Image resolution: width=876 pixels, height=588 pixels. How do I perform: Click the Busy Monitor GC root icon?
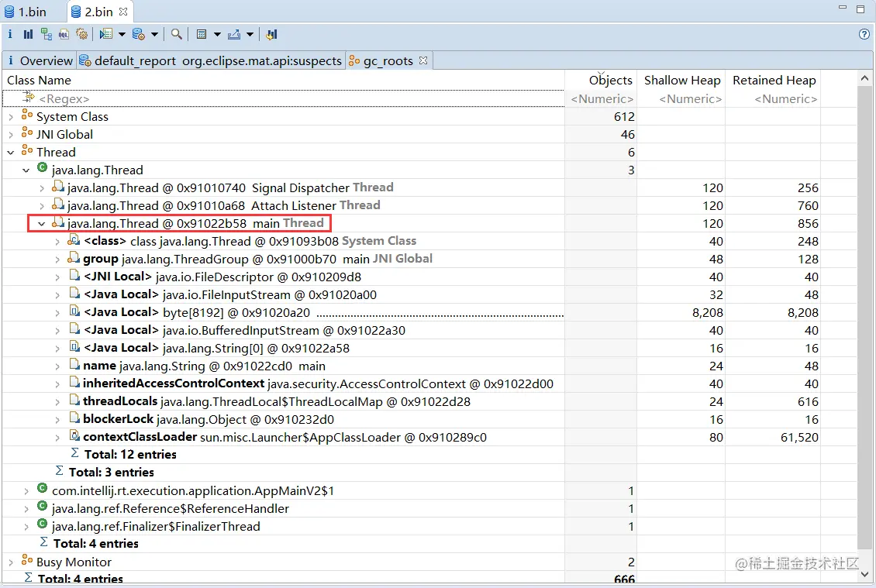click(27, 560)
